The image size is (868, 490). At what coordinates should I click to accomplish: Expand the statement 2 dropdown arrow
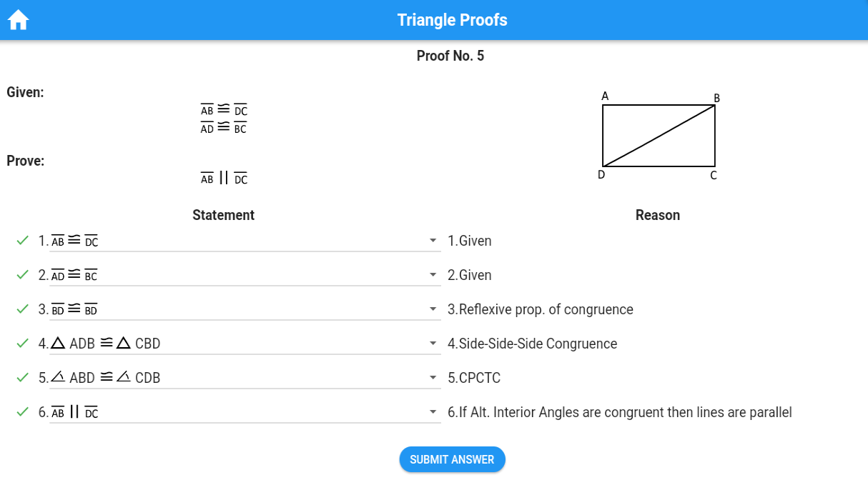coord(433,276)
